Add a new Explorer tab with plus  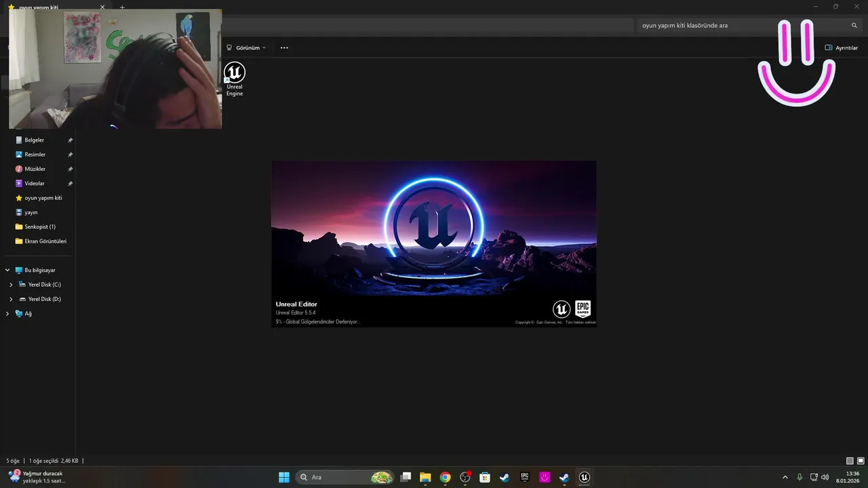click(122, 7)
